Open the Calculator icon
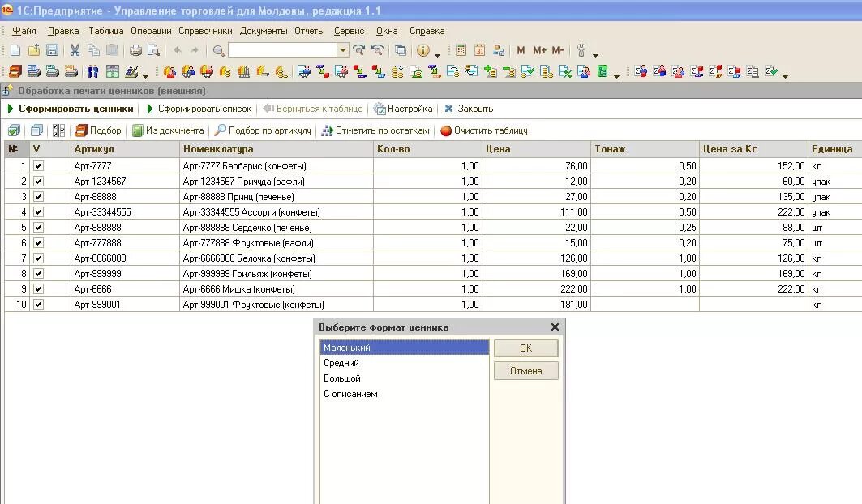 (x=461, y=50)
